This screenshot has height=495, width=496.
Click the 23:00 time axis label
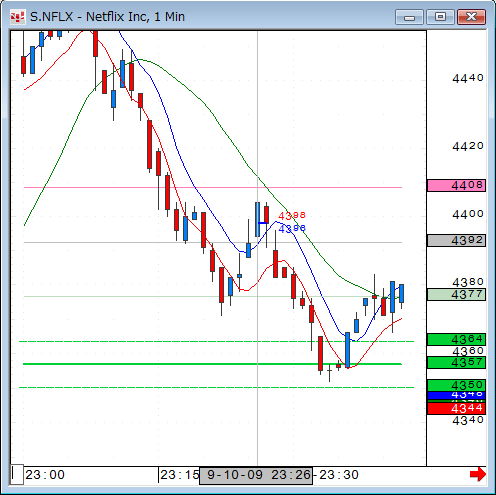coord(45,475)
